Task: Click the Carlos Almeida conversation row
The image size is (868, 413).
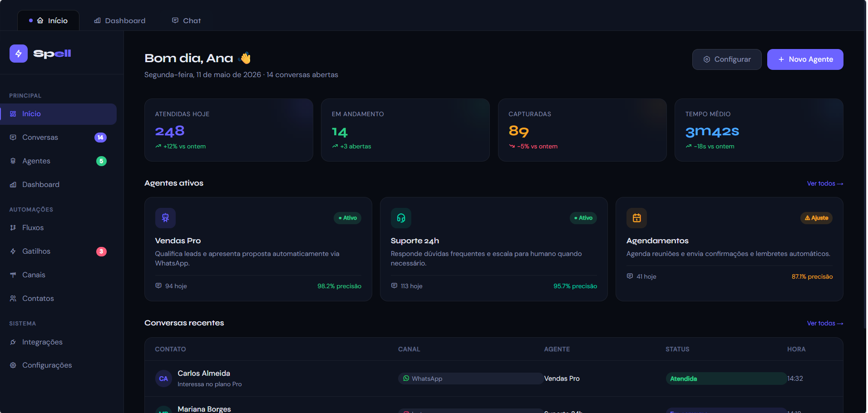Action: point(493,379)
